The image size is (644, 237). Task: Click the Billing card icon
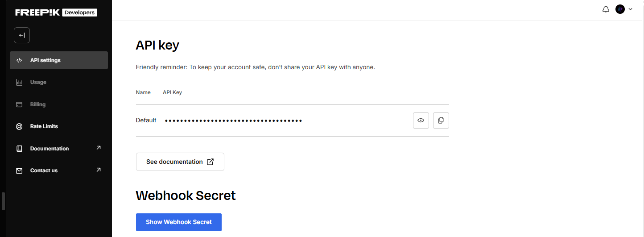(19, 104)
